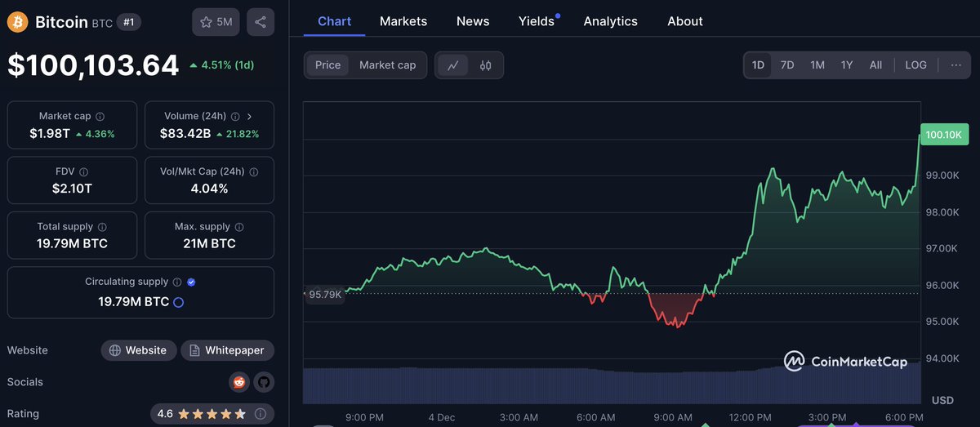Image resolution: width=980 pixels, height=427 pixels.
Task: Show Total supply info icon
Action: (101, 227)
